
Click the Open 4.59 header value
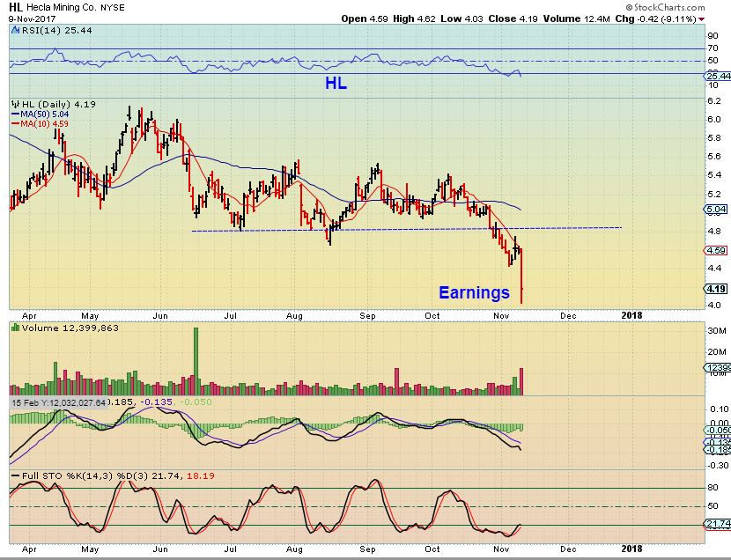click(x=364, y=19)
